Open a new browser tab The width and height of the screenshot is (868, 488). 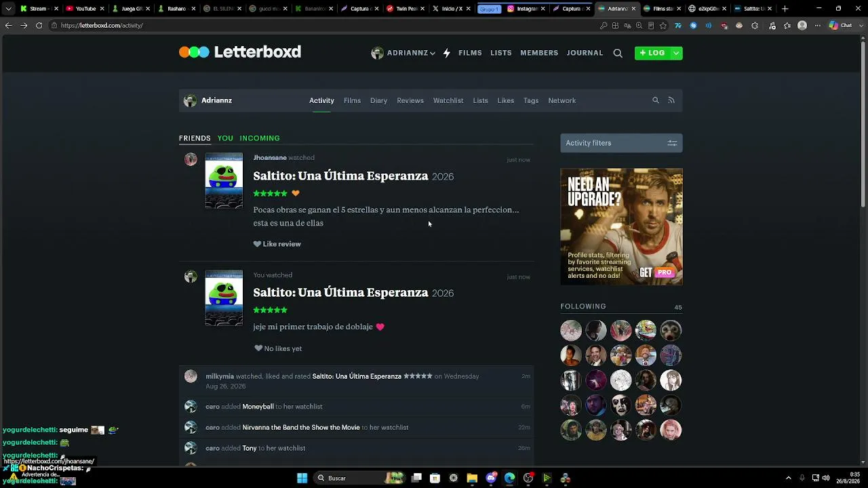click(x=785, y=9)
